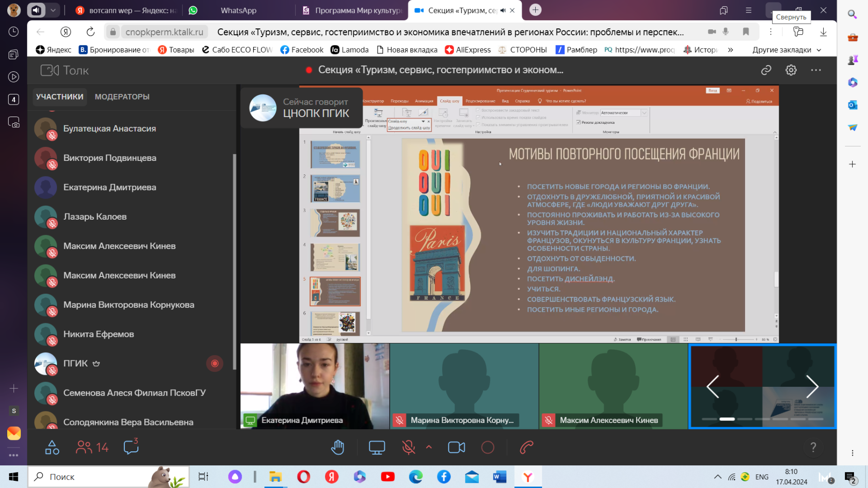
Task: Leave the call with red phone icon
Action: click(527, 448)
